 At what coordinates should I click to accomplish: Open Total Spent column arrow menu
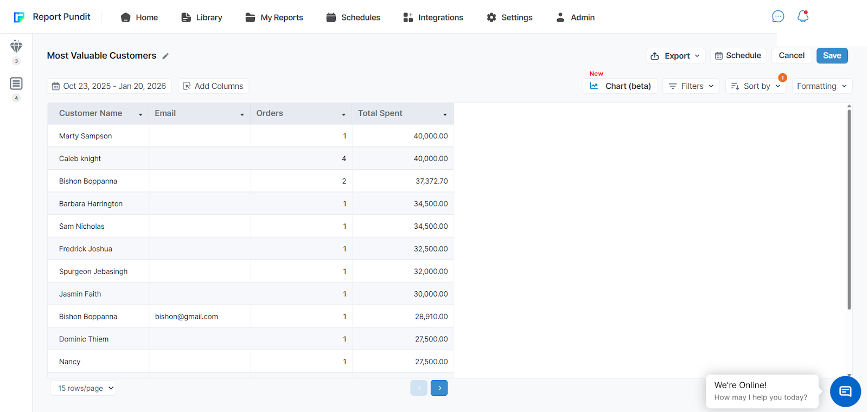pos(445,114)
